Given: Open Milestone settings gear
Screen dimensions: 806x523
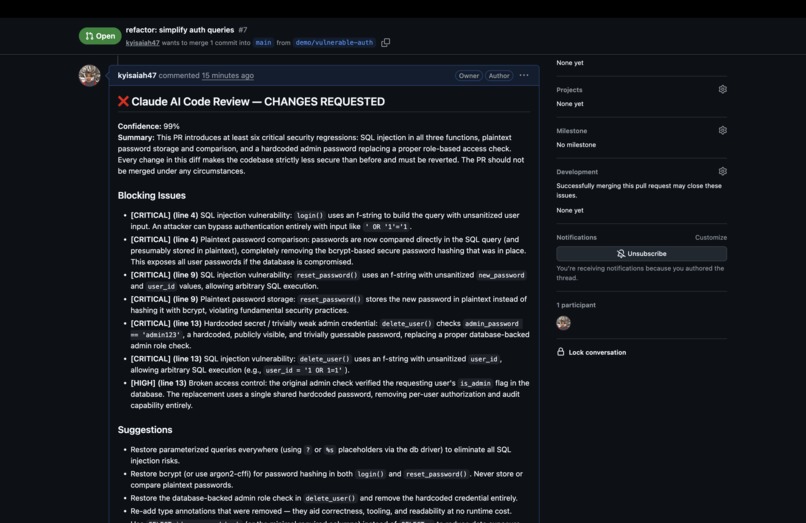Looking at the screenshot, I should [722, 131].
